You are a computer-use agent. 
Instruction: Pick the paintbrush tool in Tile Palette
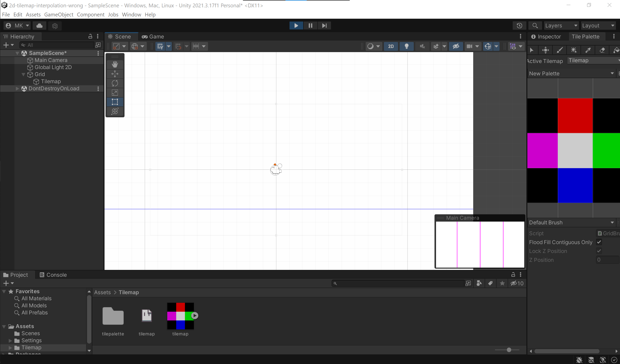(560, 50)
